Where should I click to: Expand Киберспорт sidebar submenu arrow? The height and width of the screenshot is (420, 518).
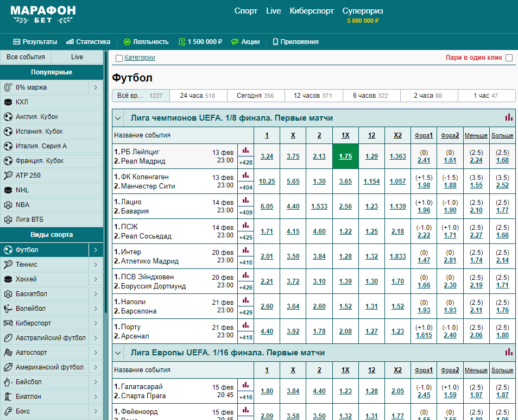click(x=96, y=323)
